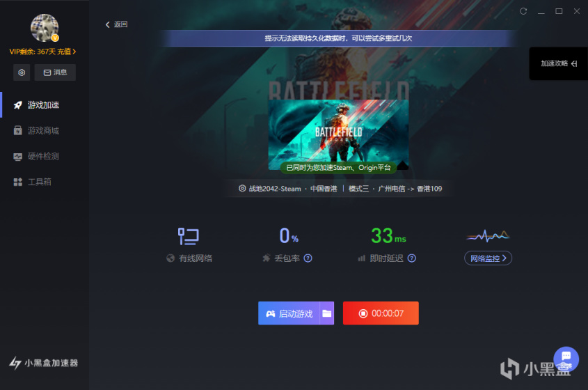This screenshot has height=390, width=588.
Task: Open 网络监控 network monitor button
Action: [488, 258]
